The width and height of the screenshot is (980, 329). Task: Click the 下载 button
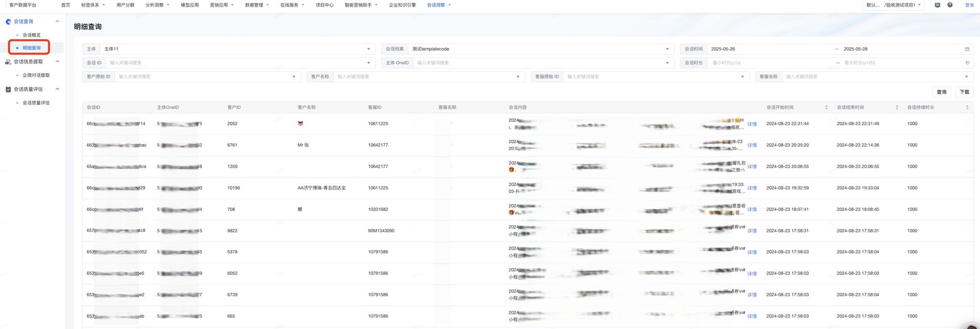point(964,92)
